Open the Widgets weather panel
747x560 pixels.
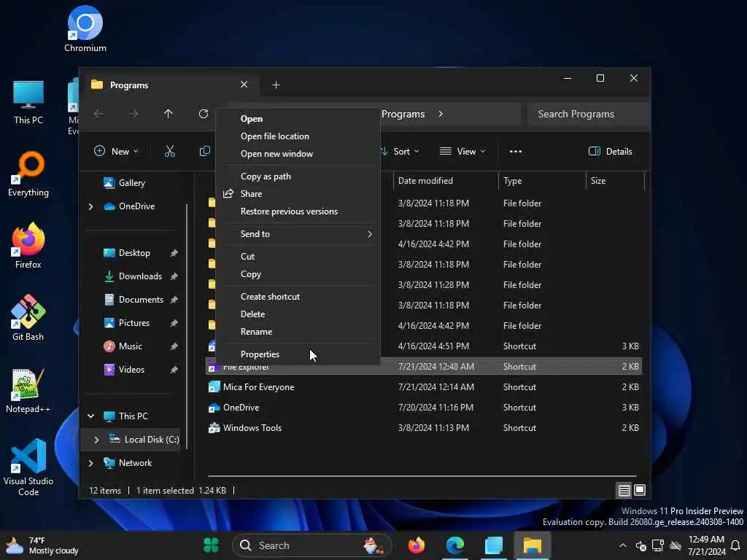pos(42,545)
